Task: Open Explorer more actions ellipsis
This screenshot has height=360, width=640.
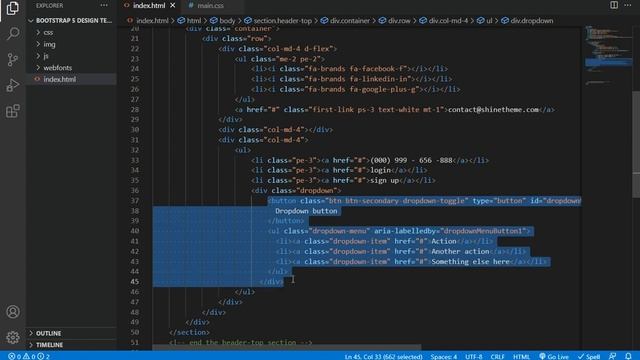Action: (104, 5)
